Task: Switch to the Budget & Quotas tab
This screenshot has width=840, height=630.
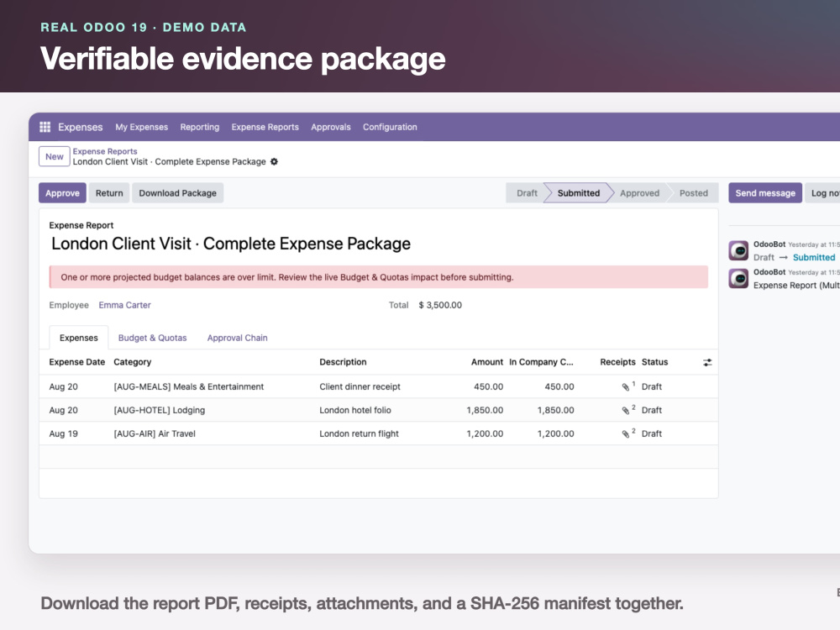Action: point(153,338)
